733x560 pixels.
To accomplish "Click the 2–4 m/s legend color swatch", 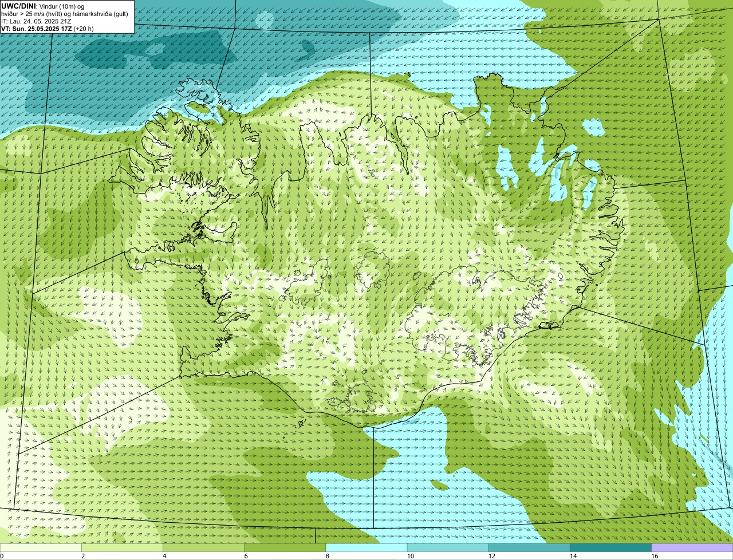I will pyautogui.click(x=122, y=547).
